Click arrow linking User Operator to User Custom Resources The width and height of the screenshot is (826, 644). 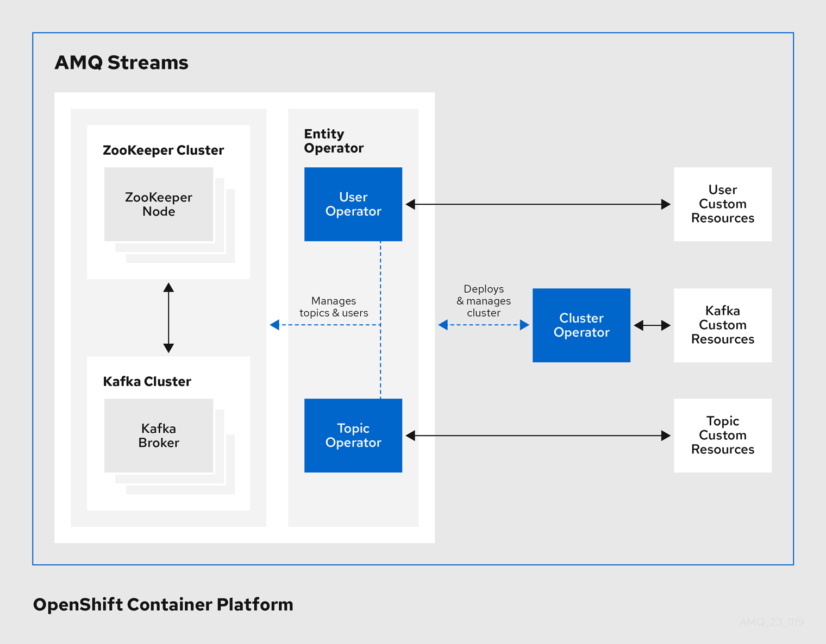pyautogui.click(x=538, y=204)
